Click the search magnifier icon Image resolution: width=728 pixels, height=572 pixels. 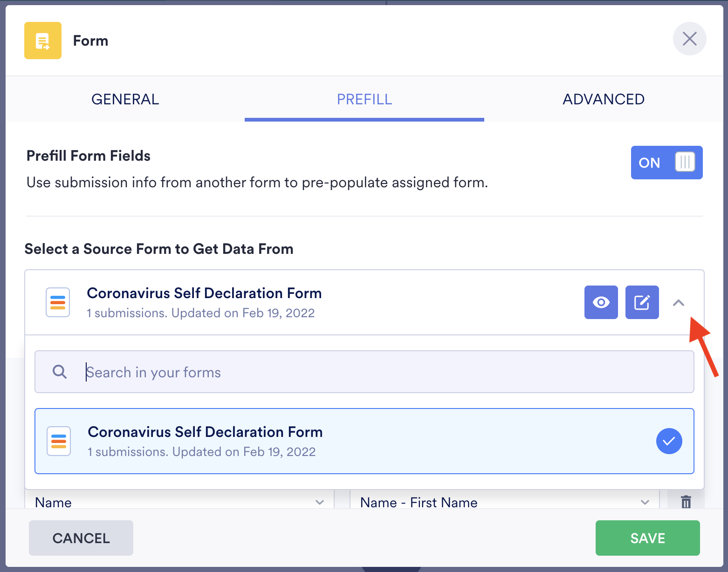click(60, 372)
